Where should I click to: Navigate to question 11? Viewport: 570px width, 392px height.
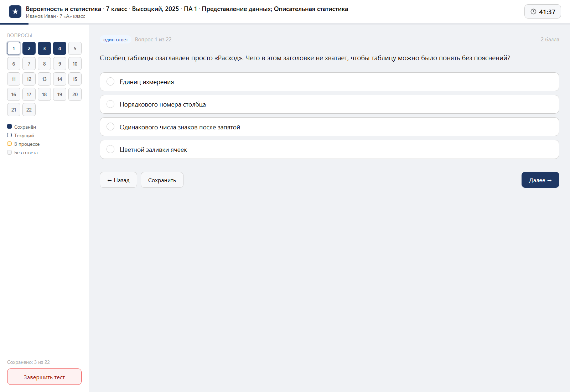[x=14, y=79]
